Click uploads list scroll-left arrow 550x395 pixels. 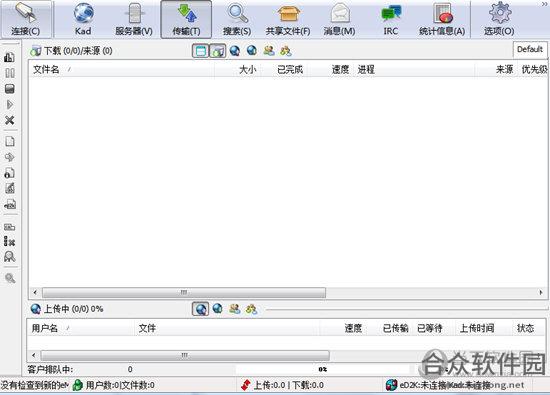(x=34, y=355)
